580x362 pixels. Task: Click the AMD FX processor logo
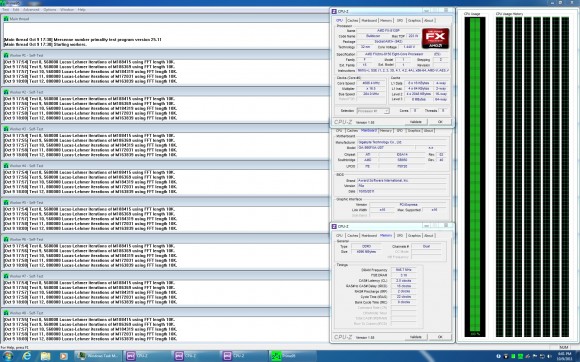[435, 38]
